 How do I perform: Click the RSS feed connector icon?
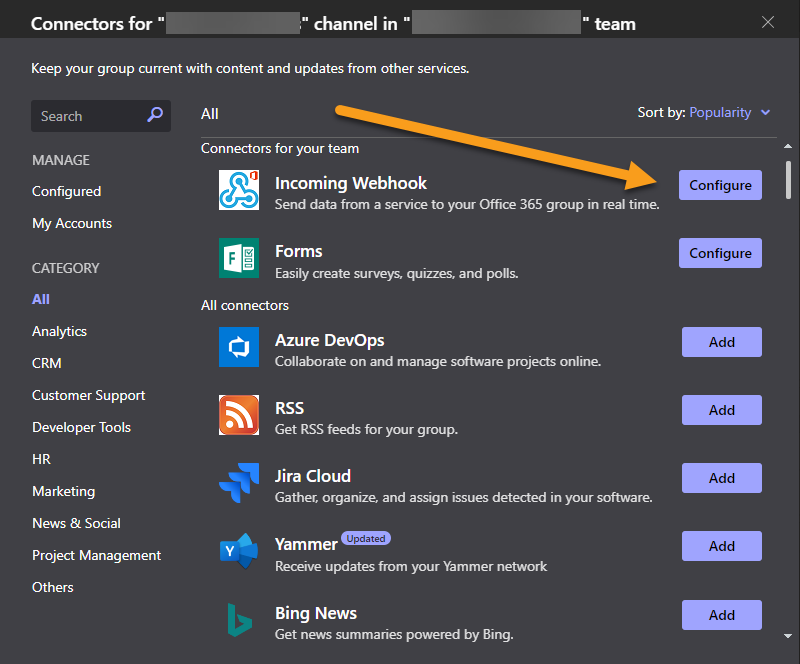point(239,415)
